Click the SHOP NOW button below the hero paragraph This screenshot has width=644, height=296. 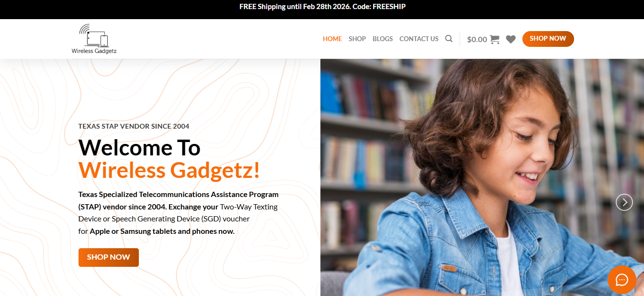(109, 257)
